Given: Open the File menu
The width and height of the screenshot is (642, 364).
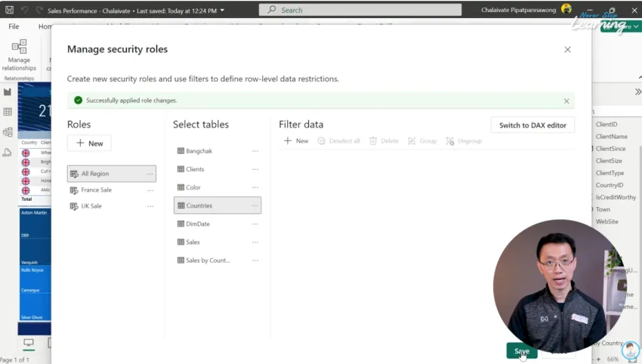Looking at the screenshot, I should [14, 26].
